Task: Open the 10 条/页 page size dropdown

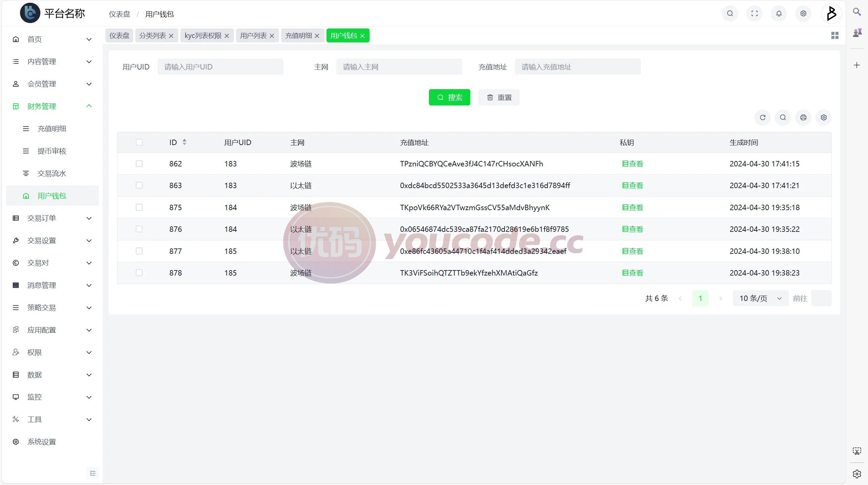Action: click(x=761, y=298)
